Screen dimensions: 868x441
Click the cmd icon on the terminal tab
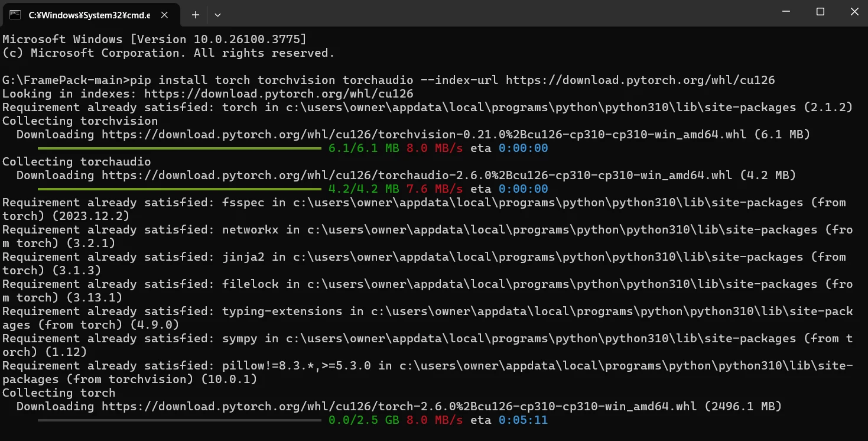point(15,14)
